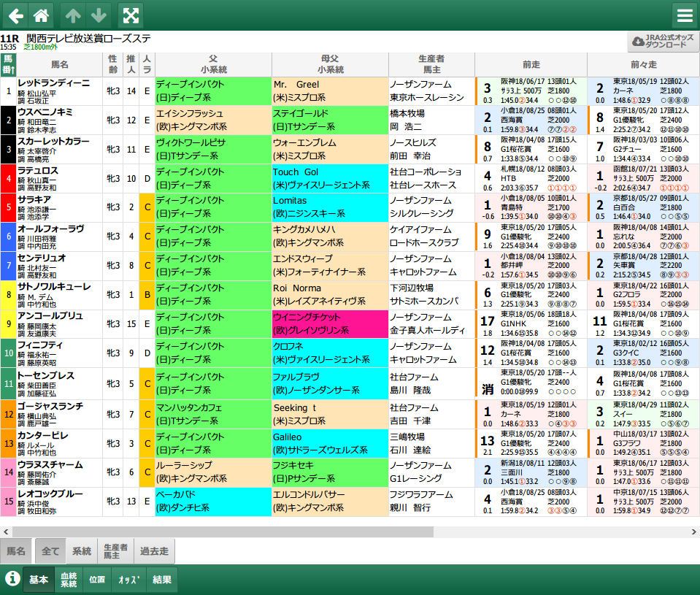This screenshot has height=595, width=700.
Task: Select the 過去走 column filter button
Action: [x=154, y=551]
